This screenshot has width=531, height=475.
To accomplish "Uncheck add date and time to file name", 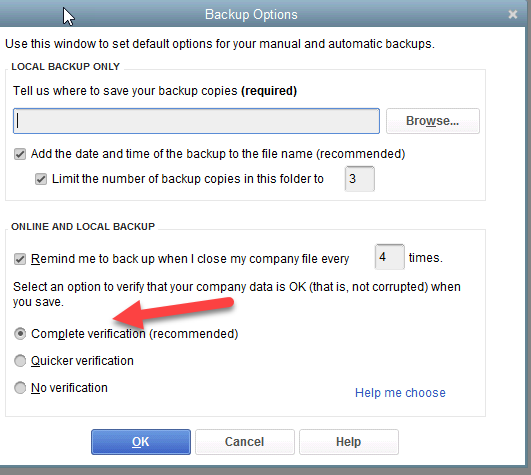I will coord(20,154).
